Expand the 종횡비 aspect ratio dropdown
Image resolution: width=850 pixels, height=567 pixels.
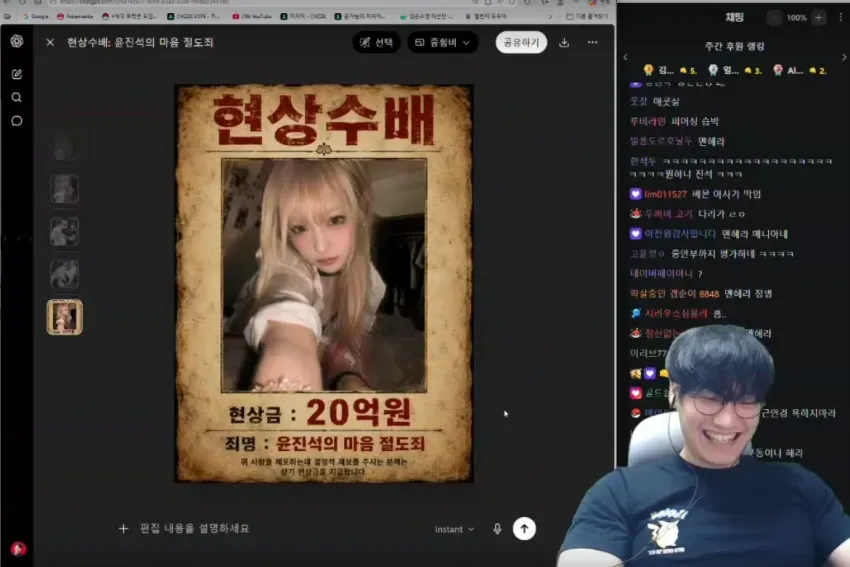coord(443,42)
